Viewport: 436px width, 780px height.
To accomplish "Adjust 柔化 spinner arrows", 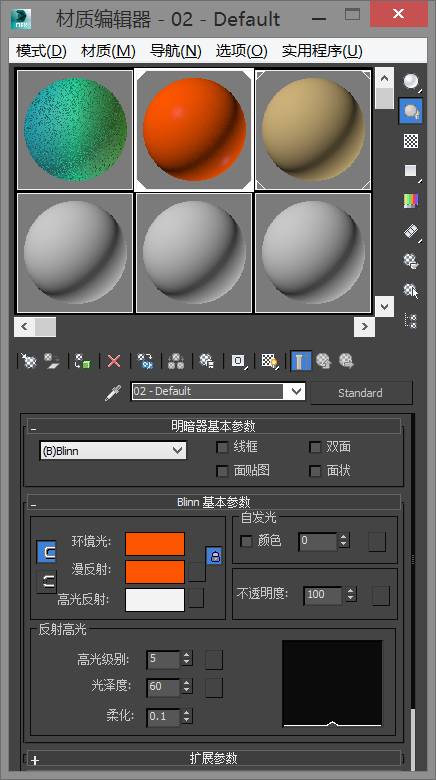I will (187, 717).
